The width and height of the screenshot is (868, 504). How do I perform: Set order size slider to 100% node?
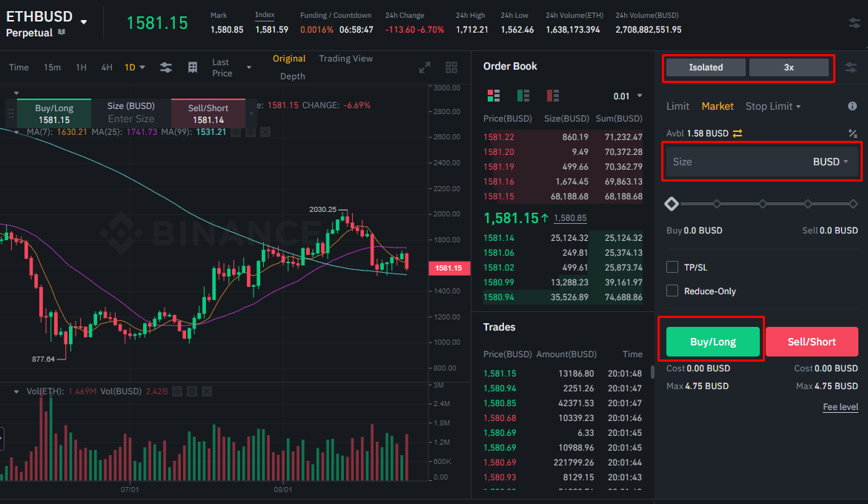tap(853, 204)
